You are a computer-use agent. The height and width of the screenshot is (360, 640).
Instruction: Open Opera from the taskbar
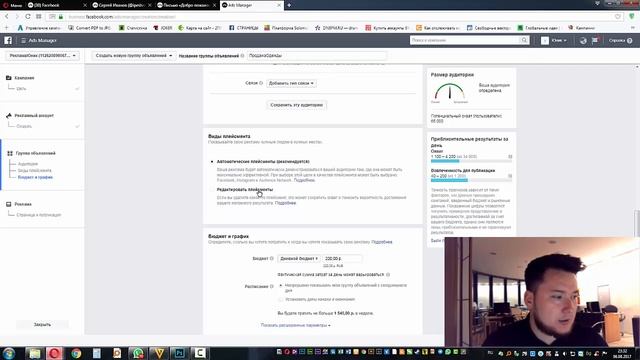point(54,353)
